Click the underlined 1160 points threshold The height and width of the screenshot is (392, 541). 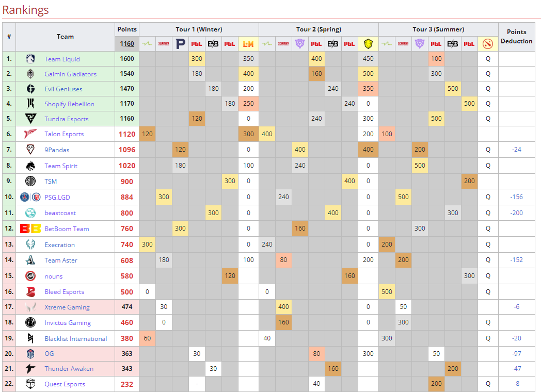127,44
